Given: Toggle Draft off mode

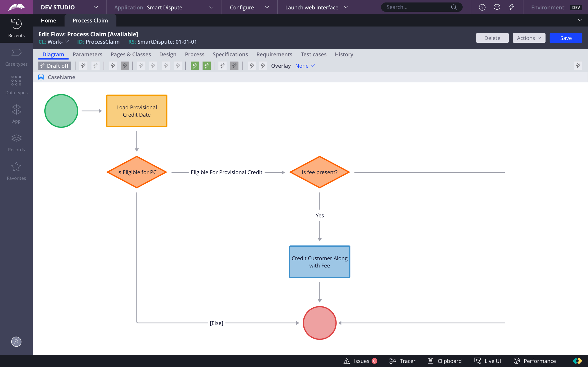Looking at the screenshot, I should pos(54,66).
